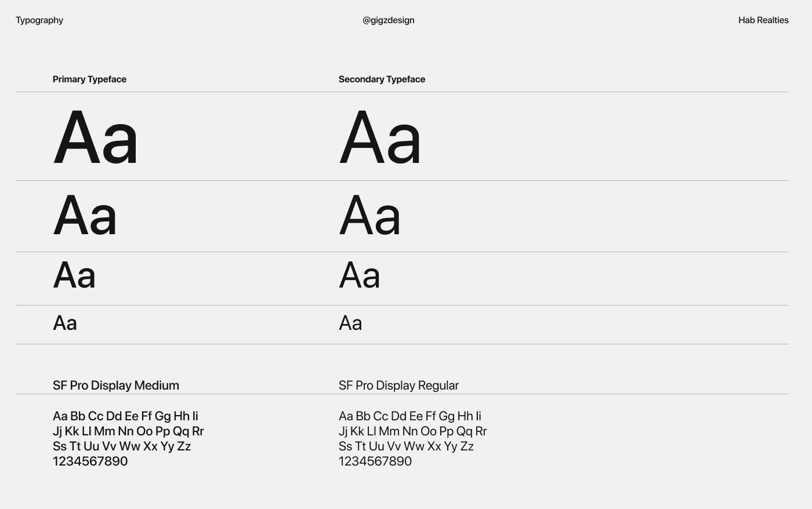Click the smallest primary Aa specimen
This screenshot has width=812, height=509.
[65, 323]
